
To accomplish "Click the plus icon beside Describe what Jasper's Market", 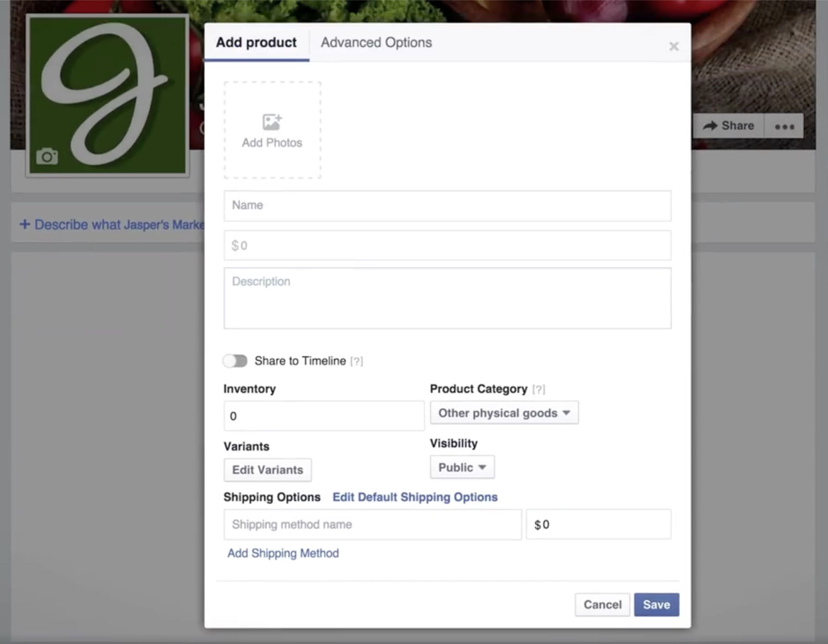I will [25, 224].
